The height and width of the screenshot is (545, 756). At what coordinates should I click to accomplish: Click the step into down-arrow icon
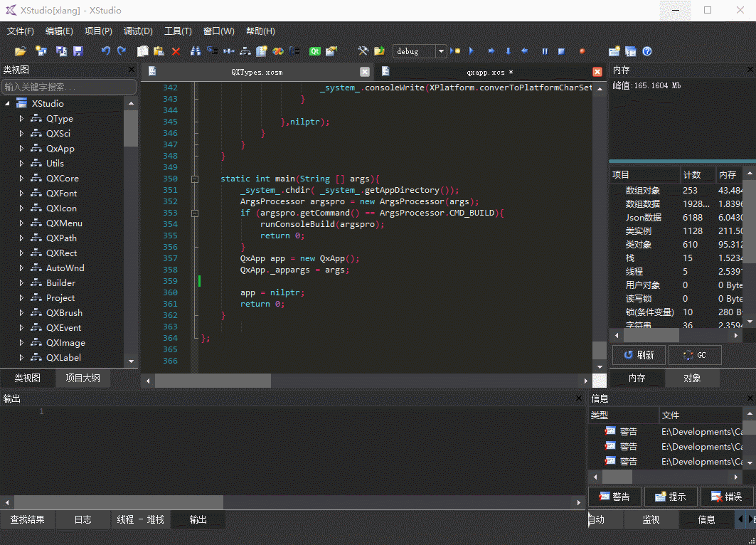[x=509, y=51]
